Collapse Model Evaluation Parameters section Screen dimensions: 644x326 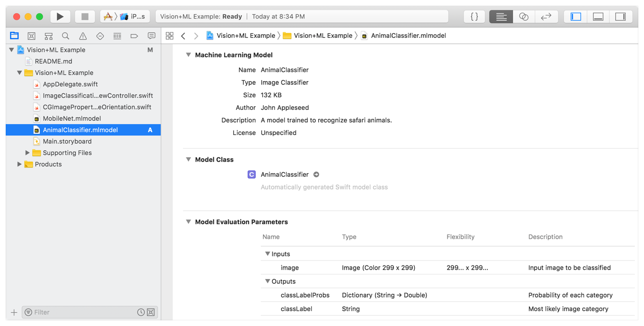coord(188,222)
